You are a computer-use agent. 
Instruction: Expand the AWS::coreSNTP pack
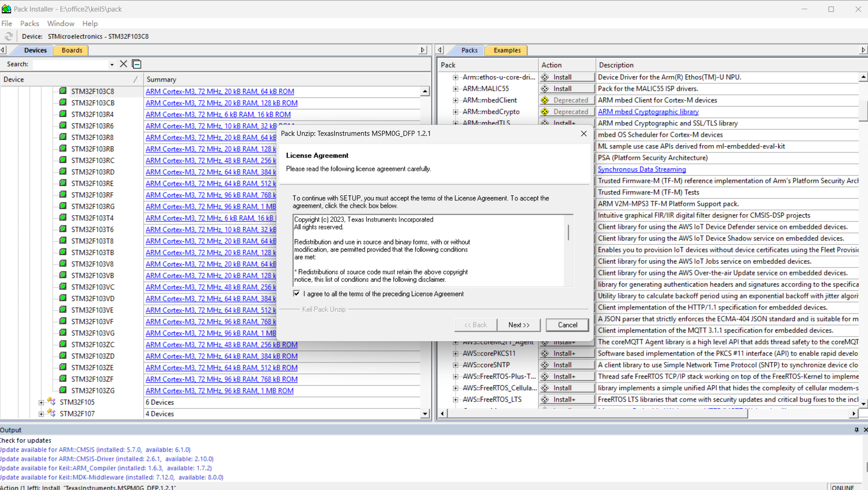pos(455,365)
